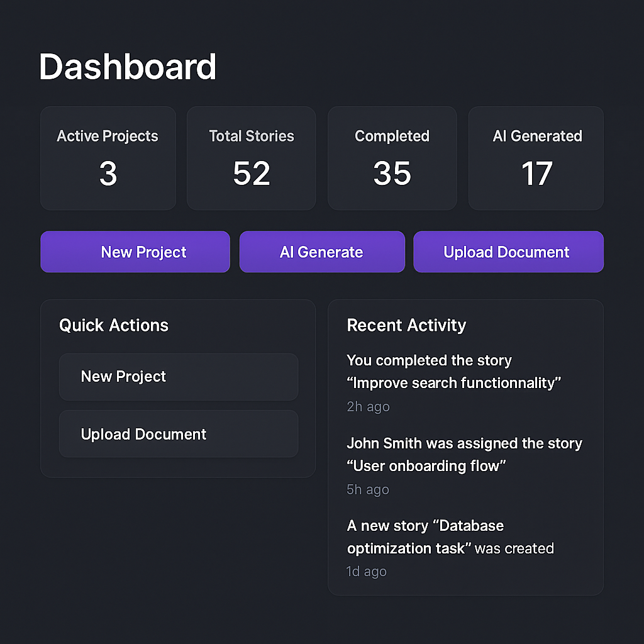Viewport: 644px width, 644px height.
Task: Open the Completed stat card
Action: tap(392, 158)
